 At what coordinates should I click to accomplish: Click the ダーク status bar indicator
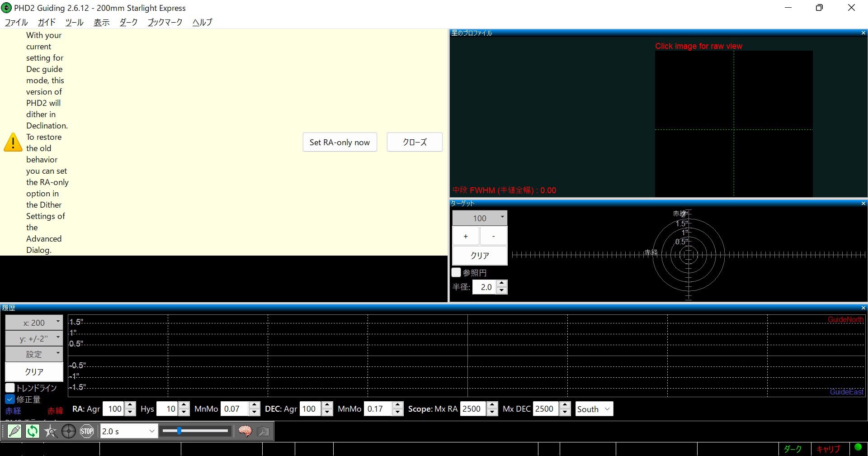793,449
